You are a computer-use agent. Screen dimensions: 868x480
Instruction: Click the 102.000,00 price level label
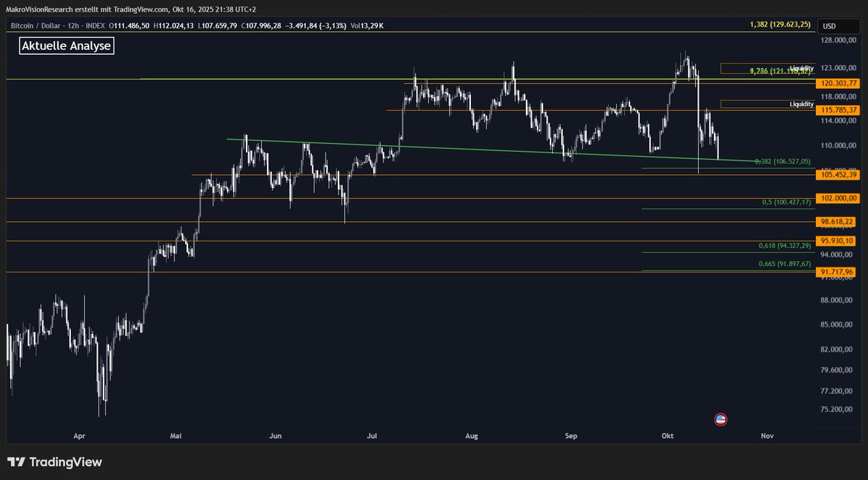click(838, 198)
